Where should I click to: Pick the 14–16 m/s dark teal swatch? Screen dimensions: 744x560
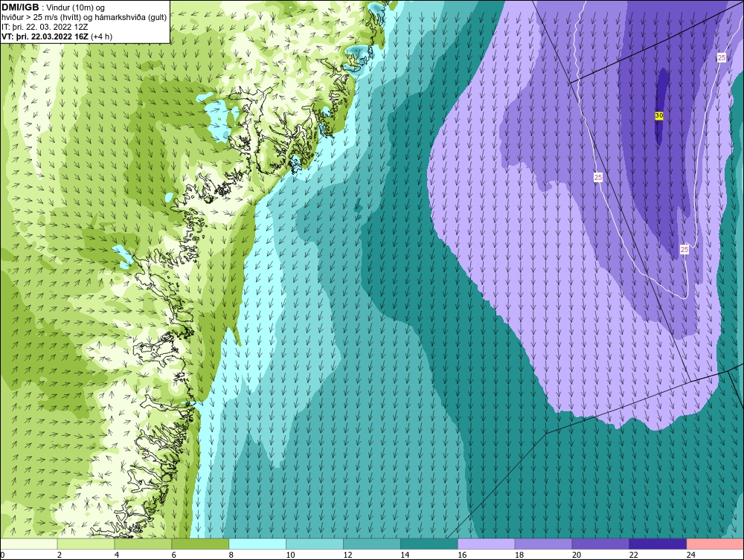[x=429, y=544]
